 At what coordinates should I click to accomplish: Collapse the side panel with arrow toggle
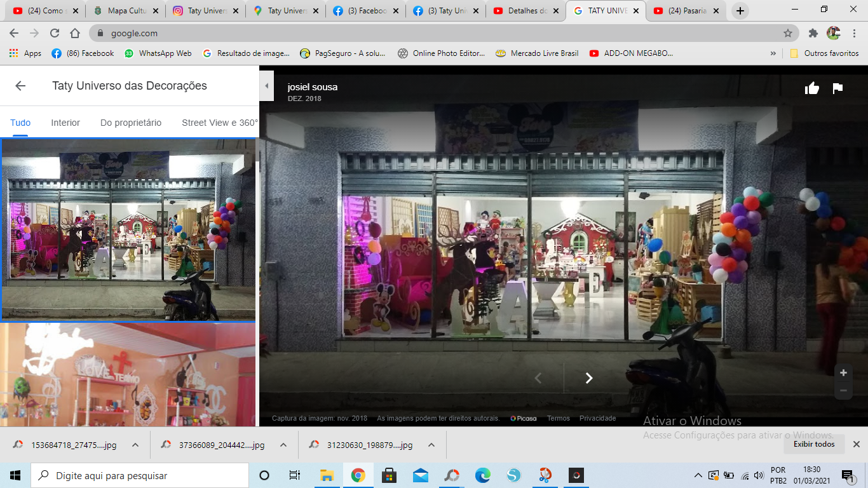pyautogui.click(x=267, y=86)
